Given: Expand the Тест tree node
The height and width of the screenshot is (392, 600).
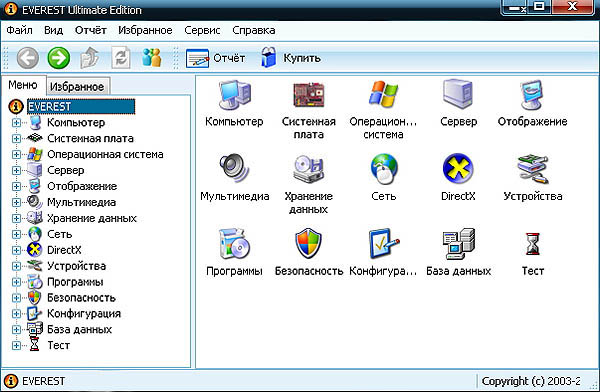Looking at the screenshot, I should click(x=16, y=346).
